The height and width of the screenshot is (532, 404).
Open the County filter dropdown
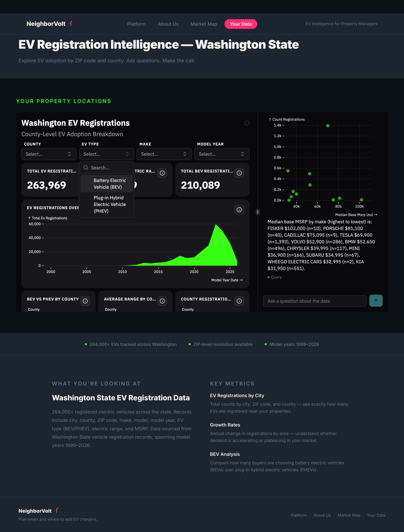pyautogui.click(x=49, y=154)
